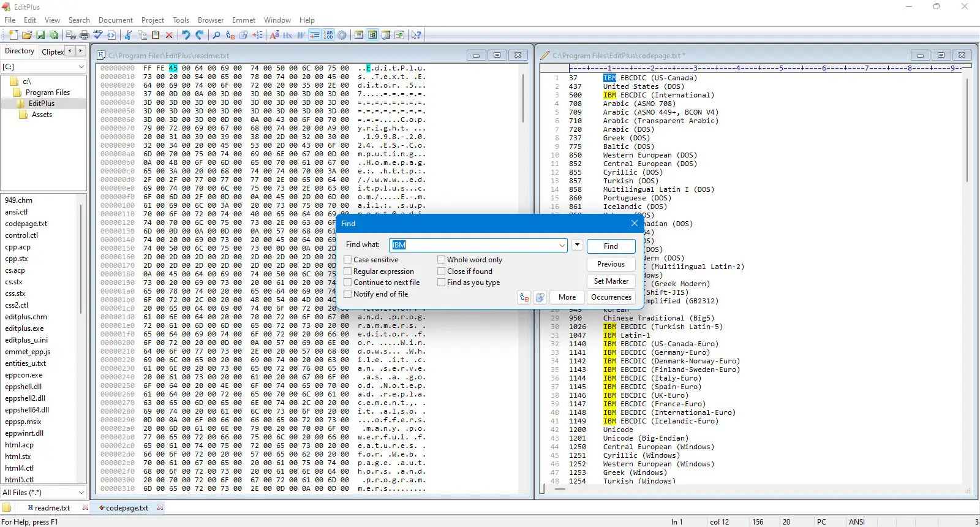The width and height of the screenshot is (980, 527).
Task: Toggle Line Number toolbar icon
Action: pyautogui.click(x=328, y=35)
